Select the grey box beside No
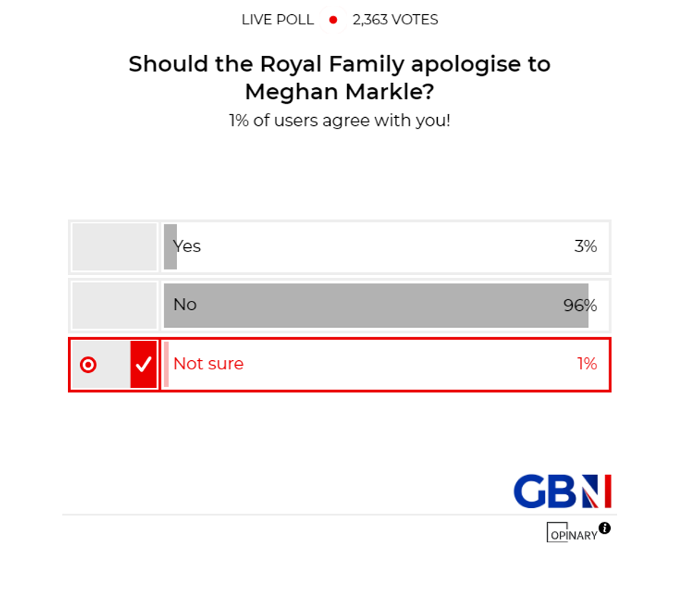This screenshot has width=700, height=608. 114,305
